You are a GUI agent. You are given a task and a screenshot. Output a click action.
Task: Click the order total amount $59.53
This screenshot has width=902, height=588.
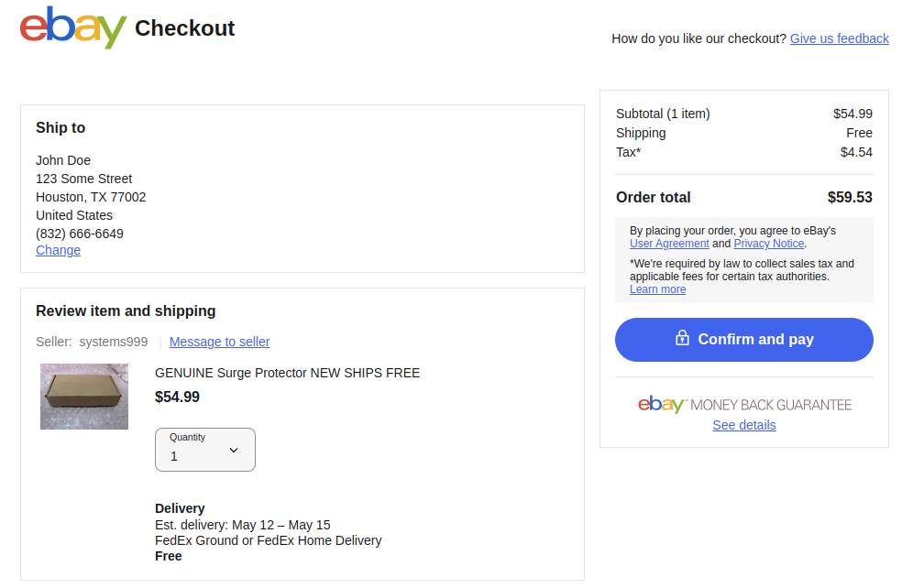850,198
